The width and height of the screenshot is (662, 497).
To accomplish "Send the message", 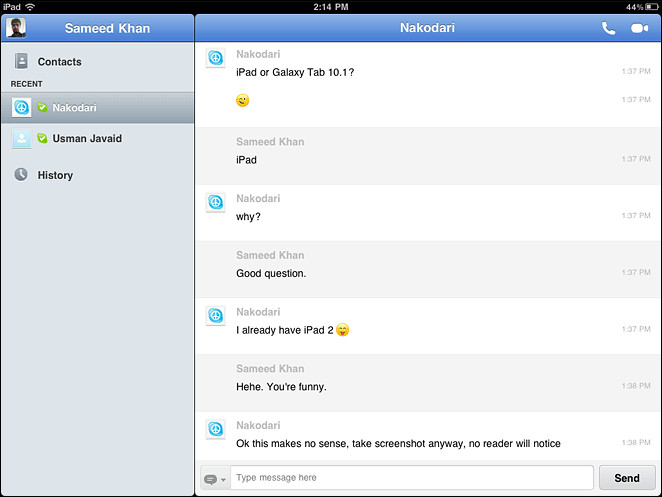I will [627, 478].
